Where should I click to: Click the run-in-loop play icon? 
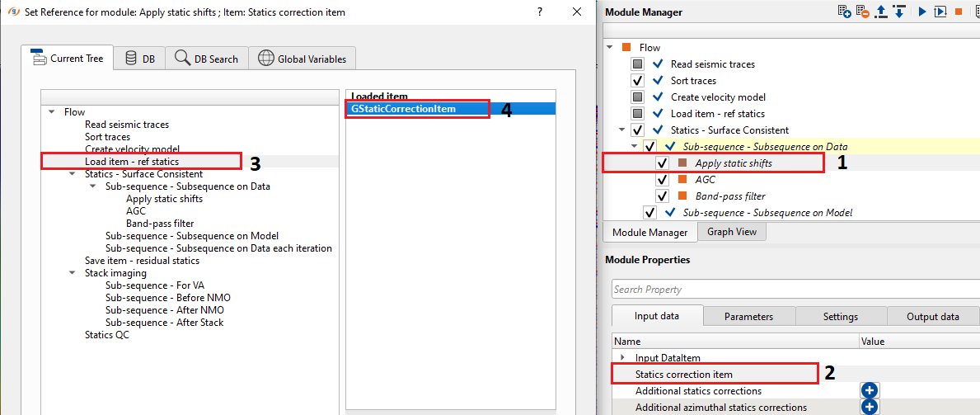pyautogui.click(x=940, y=12)
